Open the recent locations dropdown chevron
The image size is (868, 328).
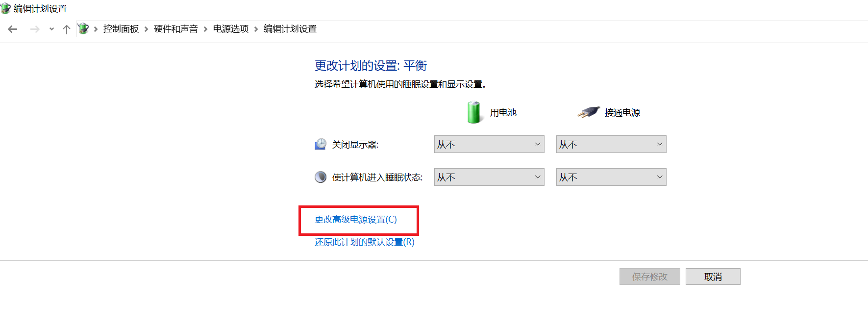pos(51,29)
